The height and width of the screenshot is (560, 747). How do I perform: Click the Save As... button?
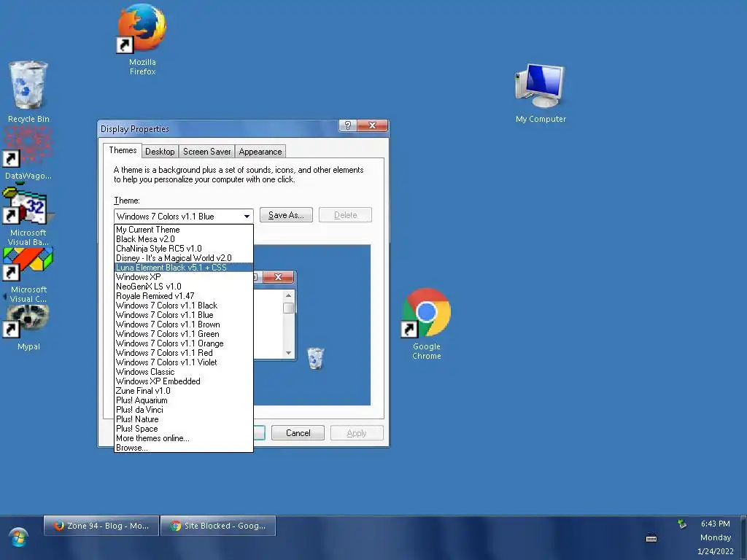pyautogui.click(x=286, y=215)
